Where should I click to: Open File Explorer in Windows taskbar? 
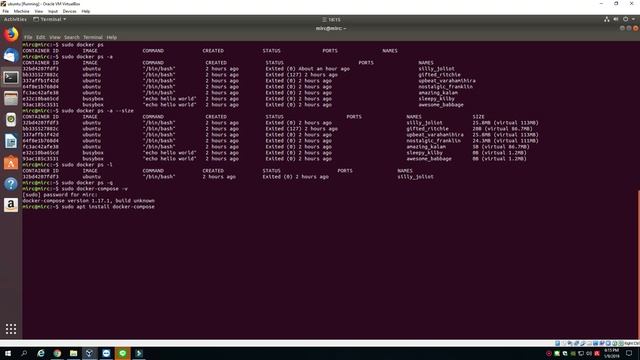click(x=73, y=353)
